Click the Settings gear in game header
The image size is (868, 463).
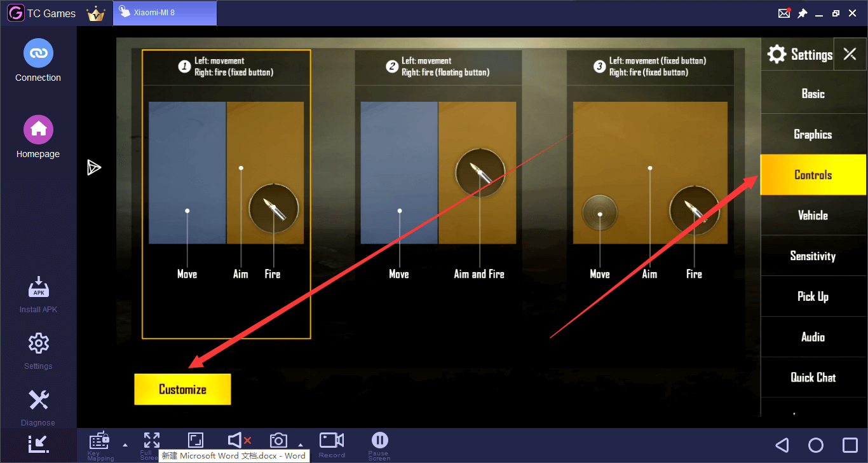point(776,54)
